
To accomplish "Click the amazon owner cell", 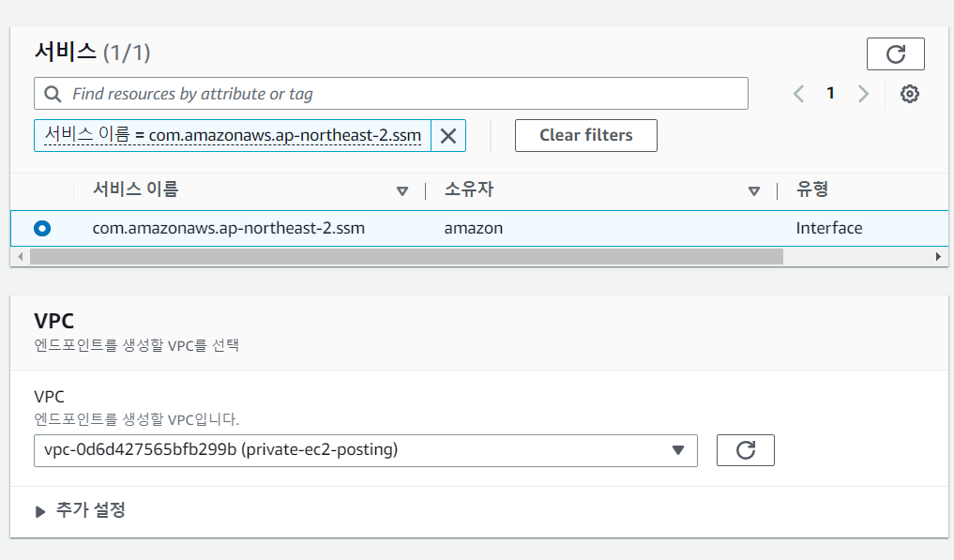I will pos(474,228).
